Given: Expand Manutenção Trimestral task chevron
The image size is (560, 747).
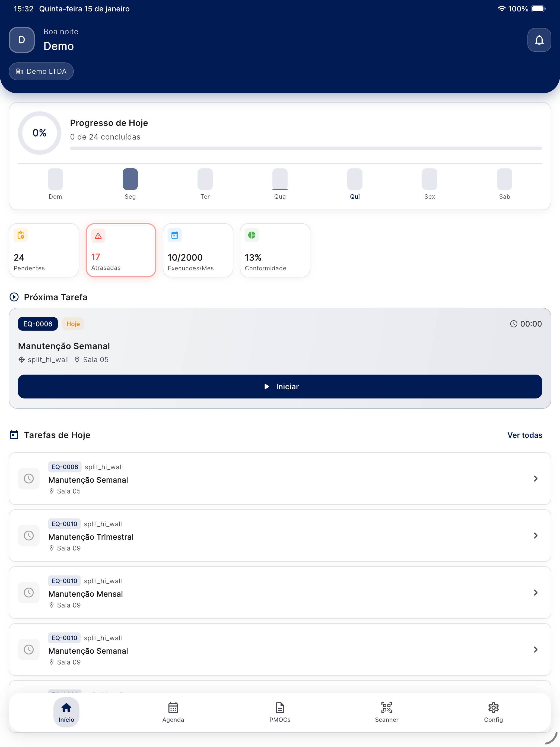Looking at the screenshot, I should pos(535,536).
